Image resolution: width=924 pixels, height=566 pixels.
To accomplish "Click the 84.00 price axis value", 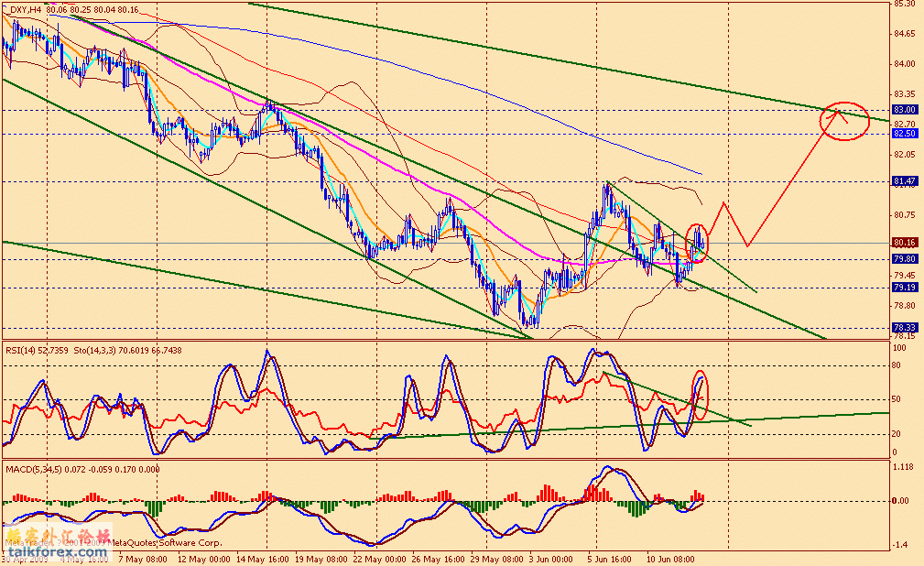I will click(x=905, y=64).
